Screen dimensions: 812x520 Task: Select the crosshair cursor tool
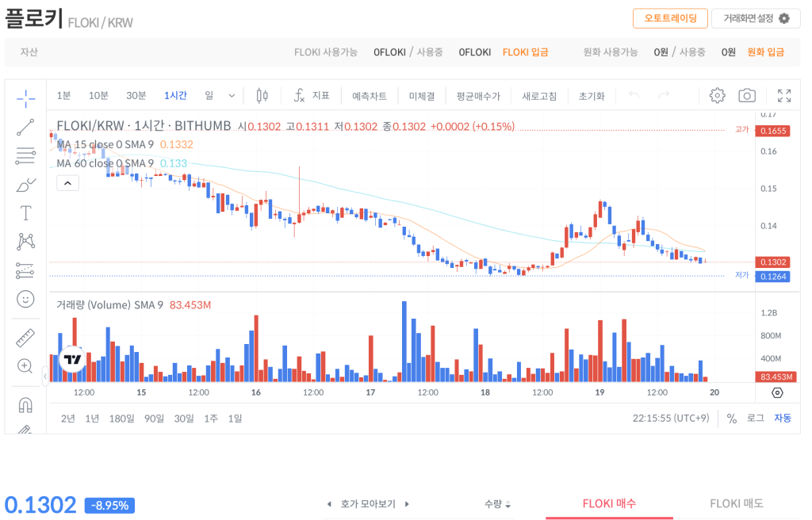click(25, 98)
